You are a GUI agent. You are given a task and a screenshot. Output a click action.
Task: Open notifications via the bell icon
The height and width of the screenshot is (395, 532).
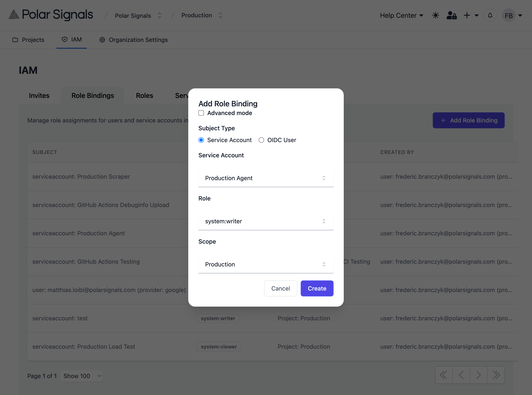pos(490,15)
